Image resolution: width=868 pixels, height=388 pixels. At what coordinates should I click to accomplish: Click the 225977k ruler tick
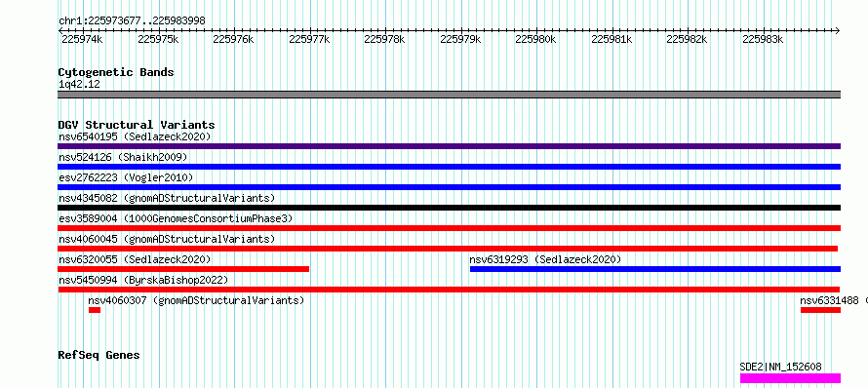pyautogui.click(x=309, y=39)
